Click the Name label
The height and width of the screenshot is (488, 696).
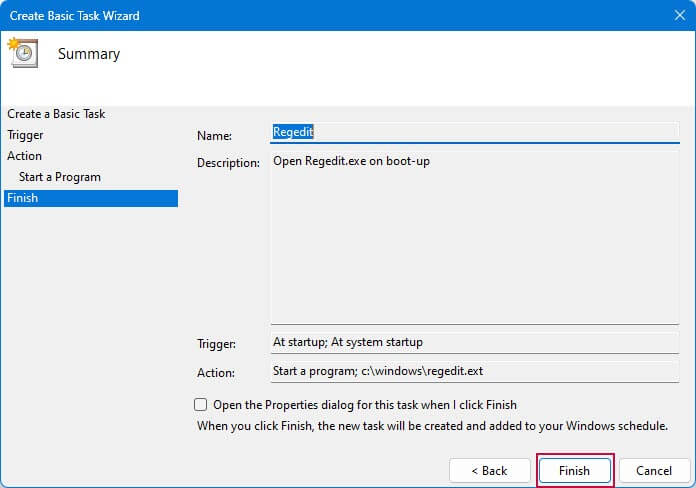click(x=214, y=135)
